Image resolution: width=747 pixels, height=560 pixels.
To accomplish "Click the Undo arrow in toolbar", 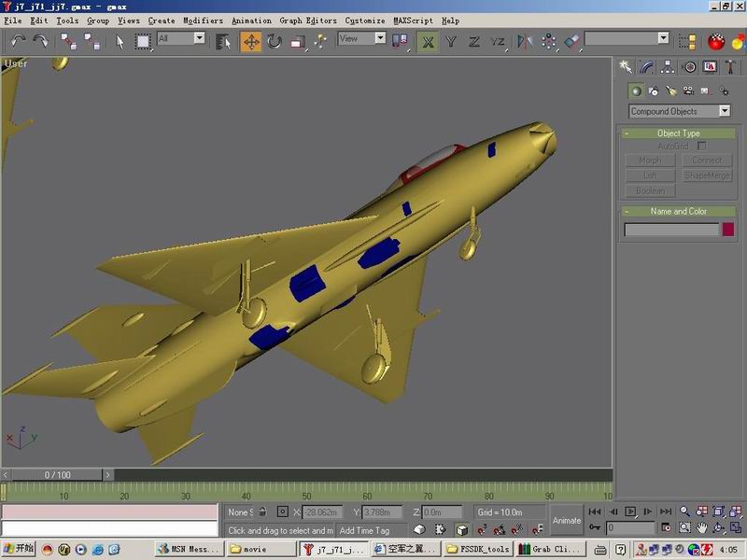I will coord(18,41).
